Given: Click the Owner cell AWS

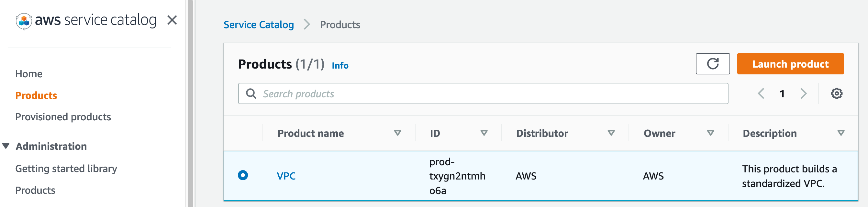Looking at the screenshot, I should click(x=653, y=176).
